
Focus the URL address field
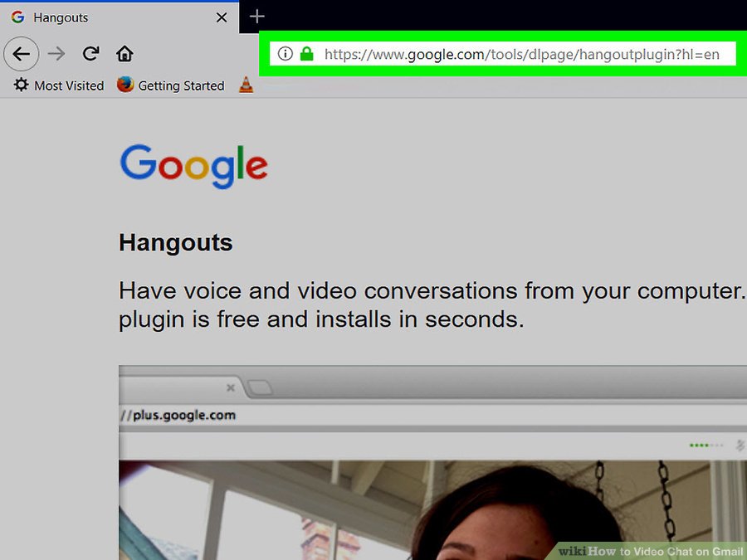click(x=521, y=55)
